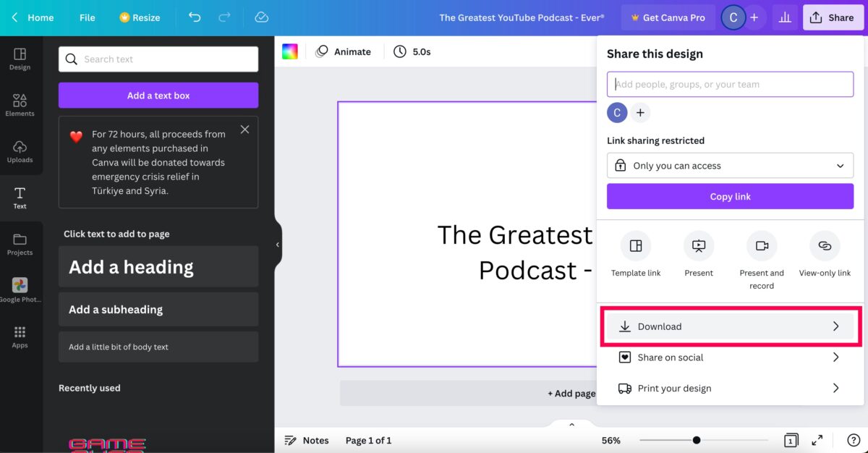
Task: Click the redo arrow
Action: (224, 17)
